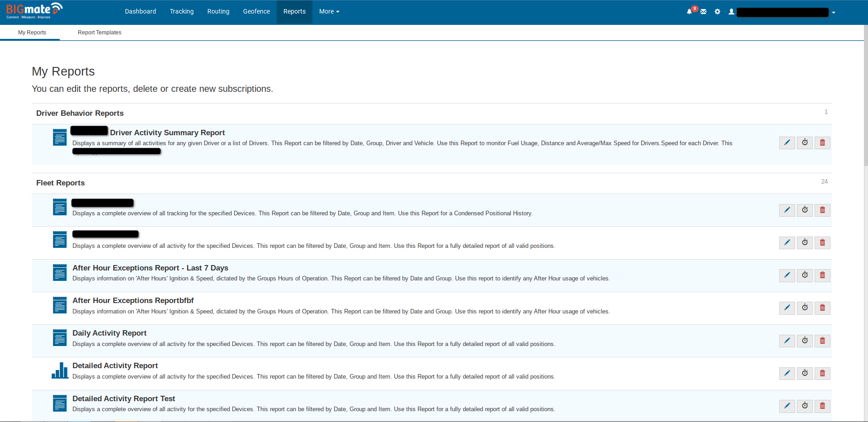The width and height of the screenshot is (868, 422).
Task: Edit the Detailed Activity Report
Action: tap(787, 374)
